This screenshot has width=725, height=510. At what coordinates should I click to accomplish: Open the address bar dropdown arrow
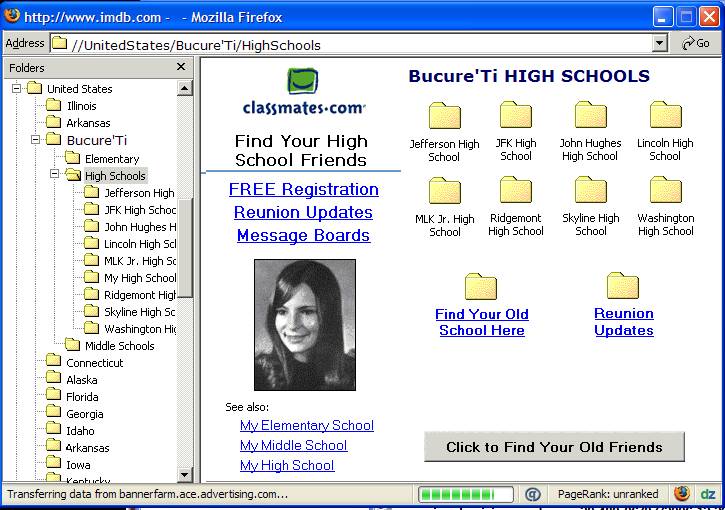(x=659, y=43)
